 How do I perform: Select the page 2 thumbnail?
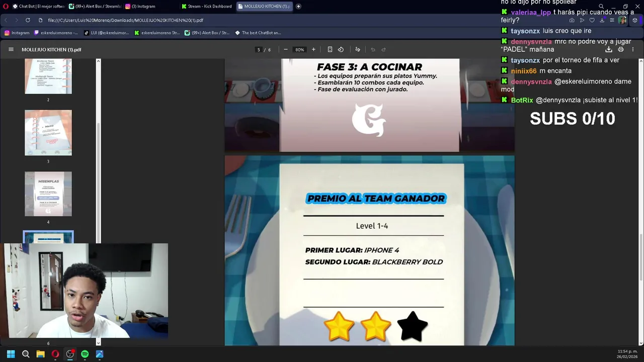pyautogui.click(x=48, y=76)
